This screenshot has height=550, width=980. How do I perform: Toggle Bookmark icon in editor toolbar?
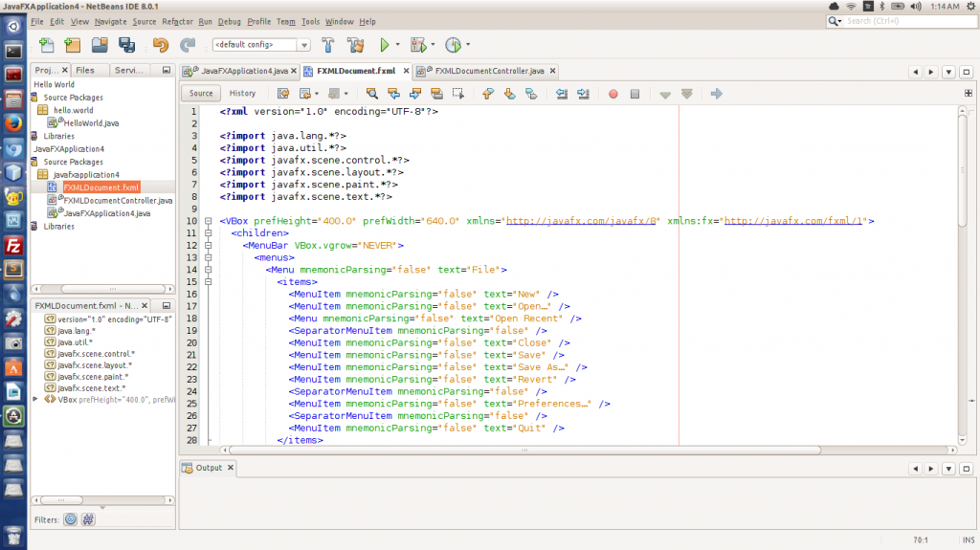tap(531, 94)
